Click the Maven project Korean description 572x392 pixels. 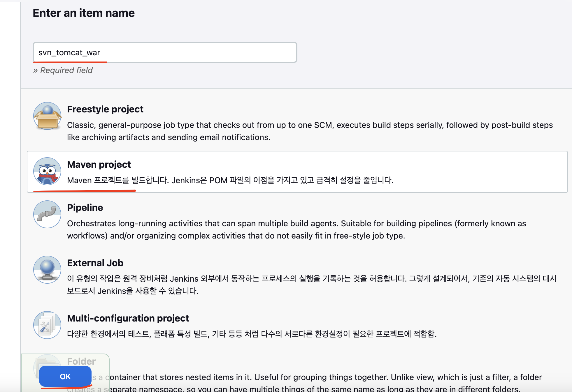point(230,180)
